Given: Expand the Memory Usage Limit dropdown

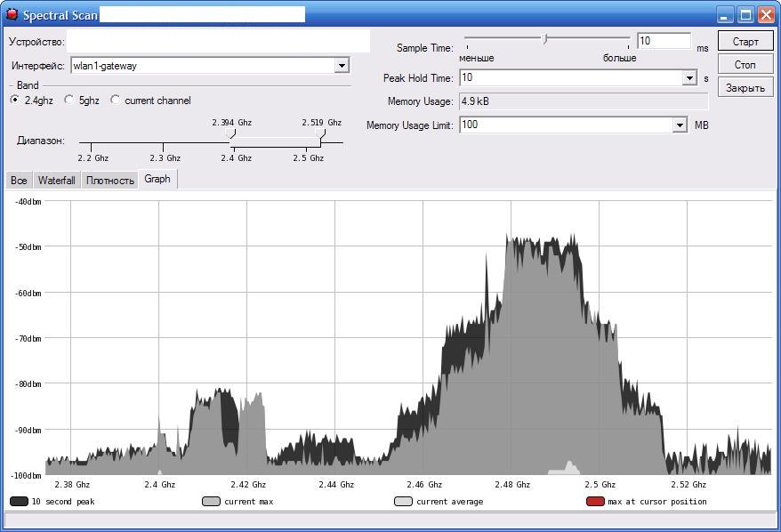Looking at the screenshot, I should point(680,125).
